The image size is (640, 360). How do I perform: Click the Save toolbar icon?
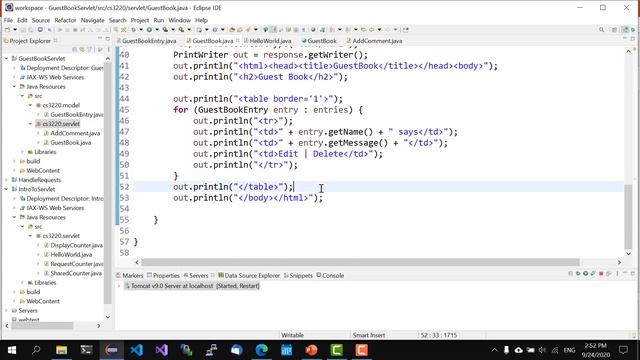click(23, 30)
